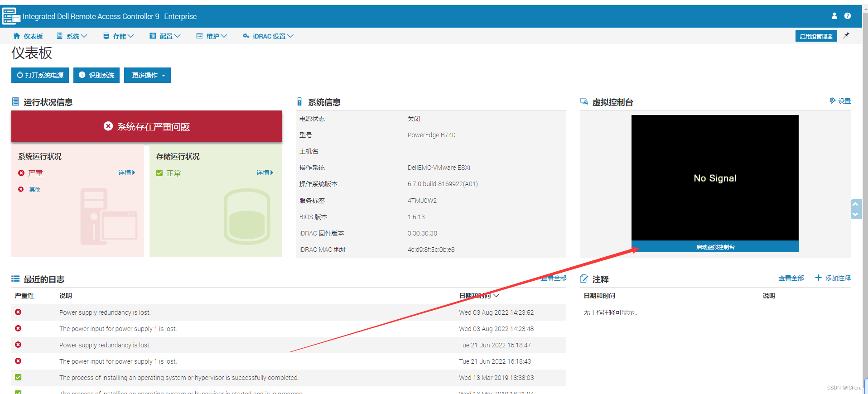Viewport: 868px width, 394px height.
Task: Click green check icon for 18:38:03 log
Action: [x=18, y=377]
